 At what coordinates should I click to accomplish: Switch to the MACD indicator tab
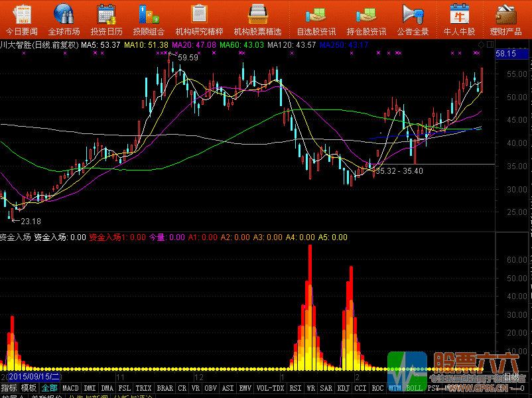70,388
